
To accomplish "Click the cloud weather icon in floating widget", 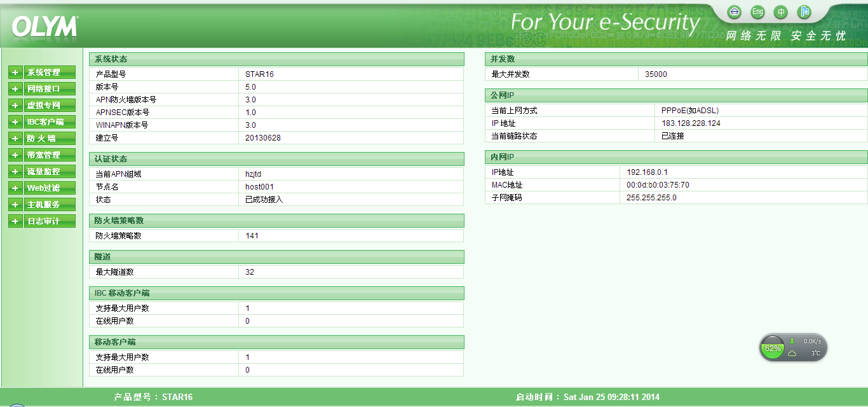I will click(x=792, y=354).
